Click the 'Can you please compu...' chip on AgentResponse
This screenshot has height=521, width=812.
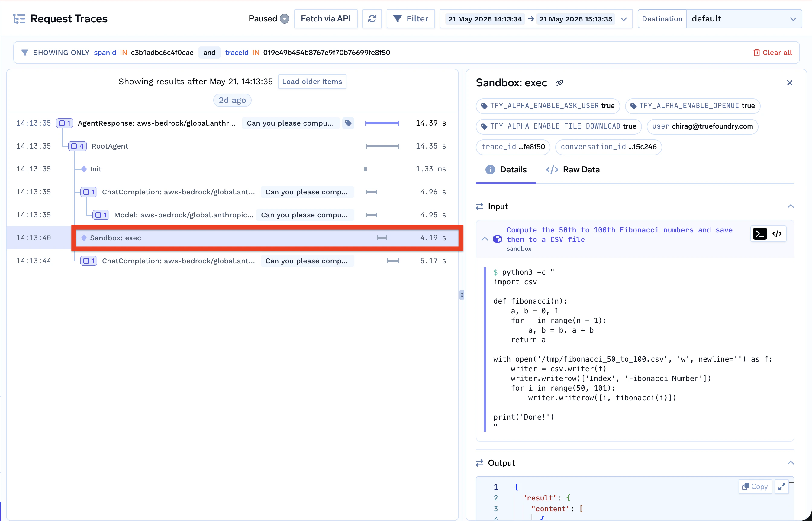pyautogui.click(x=290, y=123)
